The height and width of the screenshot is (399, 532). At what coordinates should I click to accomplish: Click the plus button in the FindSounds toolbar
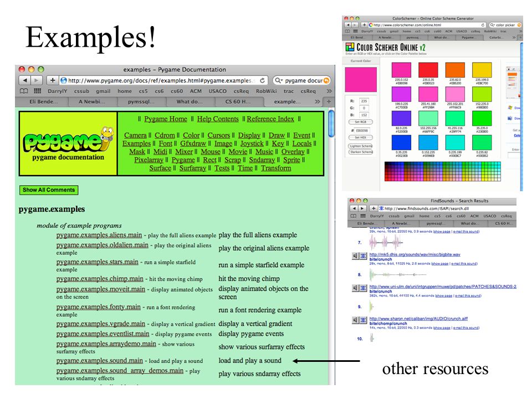tap(373, 208)
